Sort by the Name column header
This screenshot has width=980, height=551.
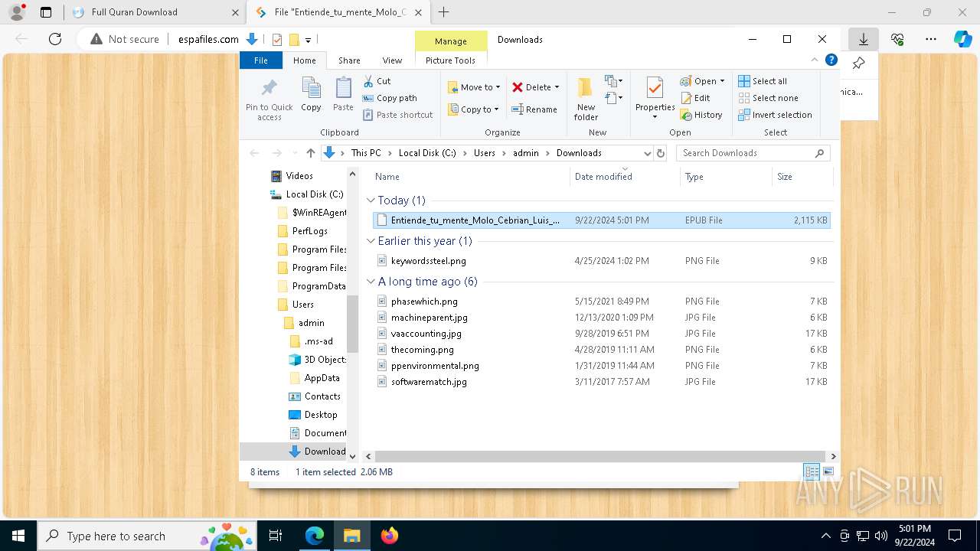tap(469, 177)
